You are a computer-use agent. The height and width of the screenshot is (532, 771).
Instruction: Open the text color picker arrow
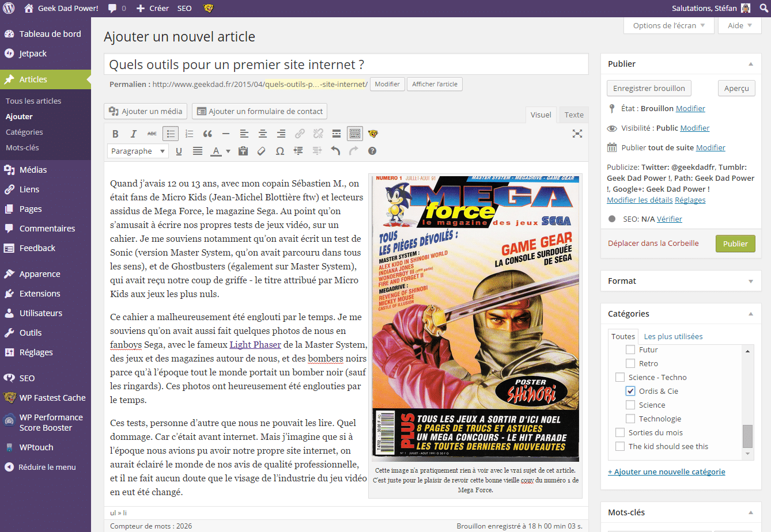228,151
